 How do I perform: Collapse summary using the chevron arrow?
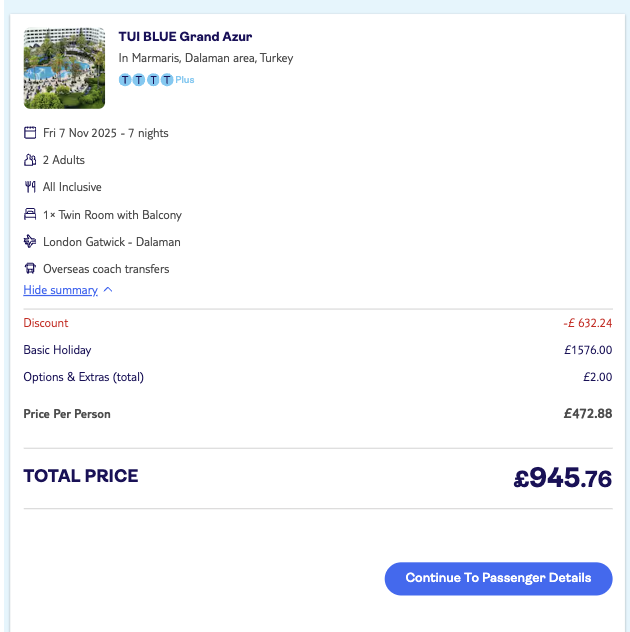(x=108, y=290)
